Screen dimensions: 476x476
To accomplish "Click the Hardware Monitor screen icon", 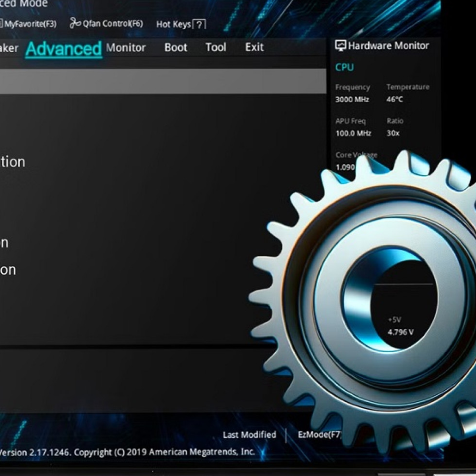I will point(340,46).
